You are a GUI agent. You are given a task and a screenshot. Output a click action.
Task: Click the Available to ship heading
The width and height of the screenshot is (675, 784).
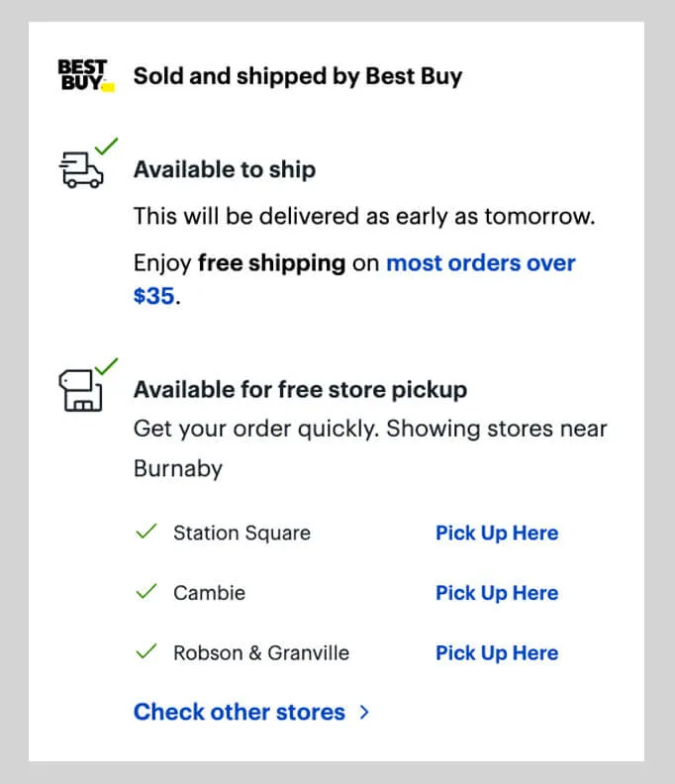click(x=224, y=169)
